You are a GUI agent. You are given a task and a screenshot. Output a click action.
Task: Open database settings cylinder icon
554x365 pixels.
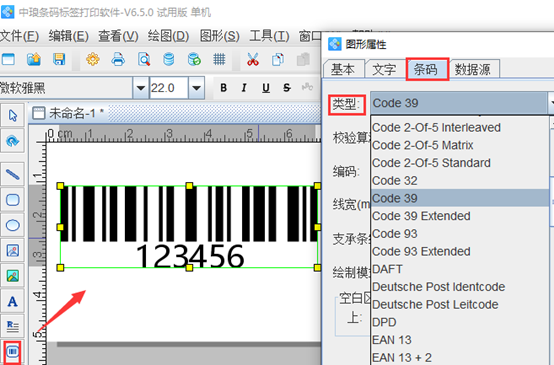169,59
